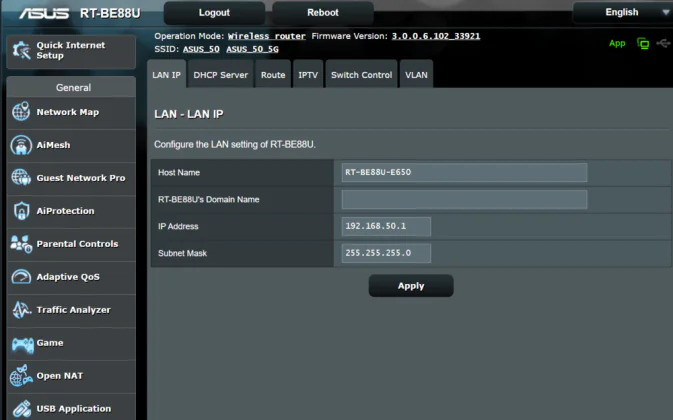The width and height of the screenshot is (673, 420).
Task: Open the Route tab
Action: pyautogui.click(x=273, y=75)
